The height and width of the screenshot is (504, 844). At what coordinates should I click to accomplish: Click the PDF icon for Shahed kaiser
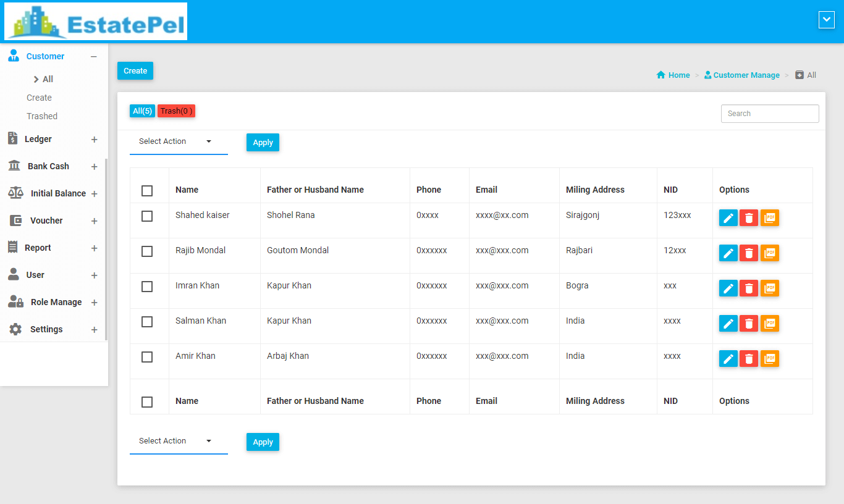click(x=769, y=218)
